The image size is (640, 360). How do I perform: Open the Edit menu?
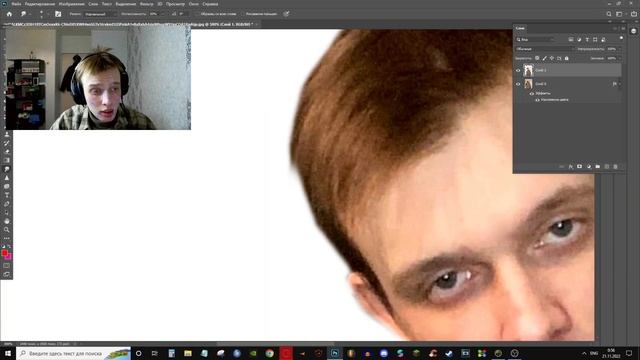click(x=40, y=4)
